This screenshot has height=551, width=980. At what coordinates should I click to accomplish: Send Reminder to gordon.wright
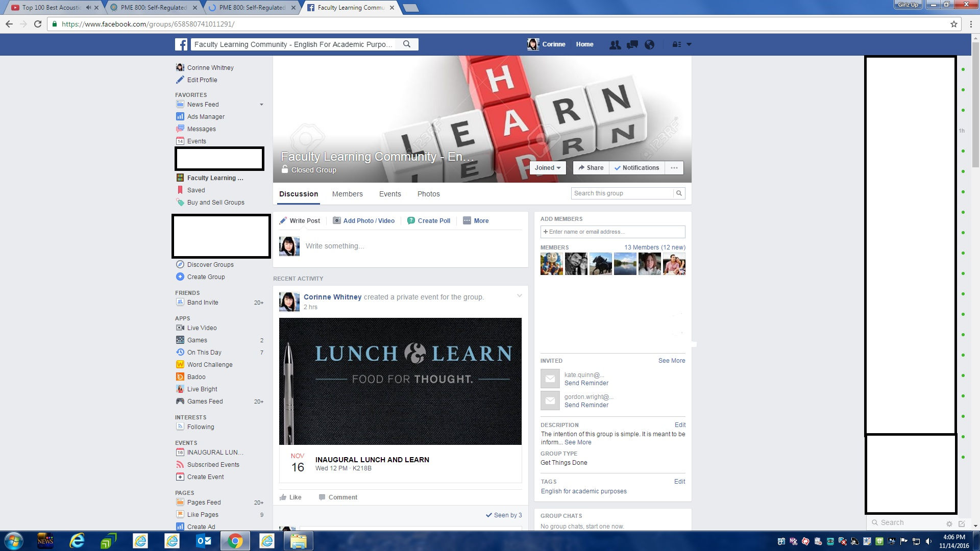(586, 405)
